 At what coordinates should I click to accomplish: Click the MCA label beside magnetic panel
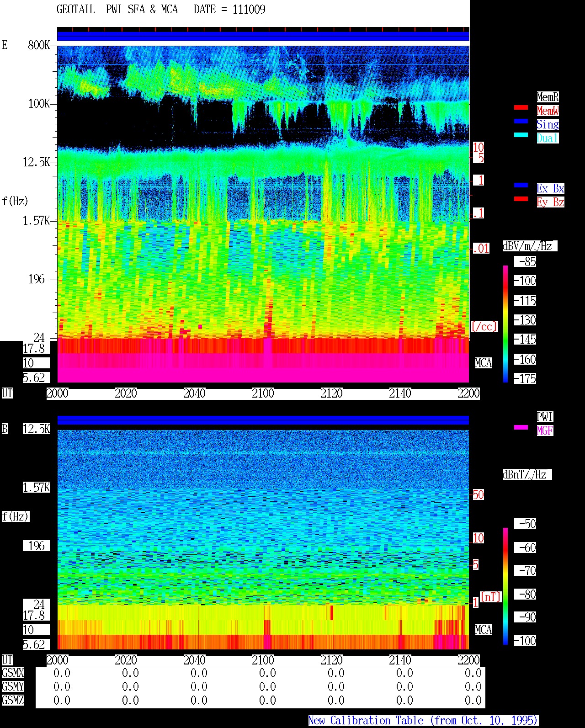[484, 630]
